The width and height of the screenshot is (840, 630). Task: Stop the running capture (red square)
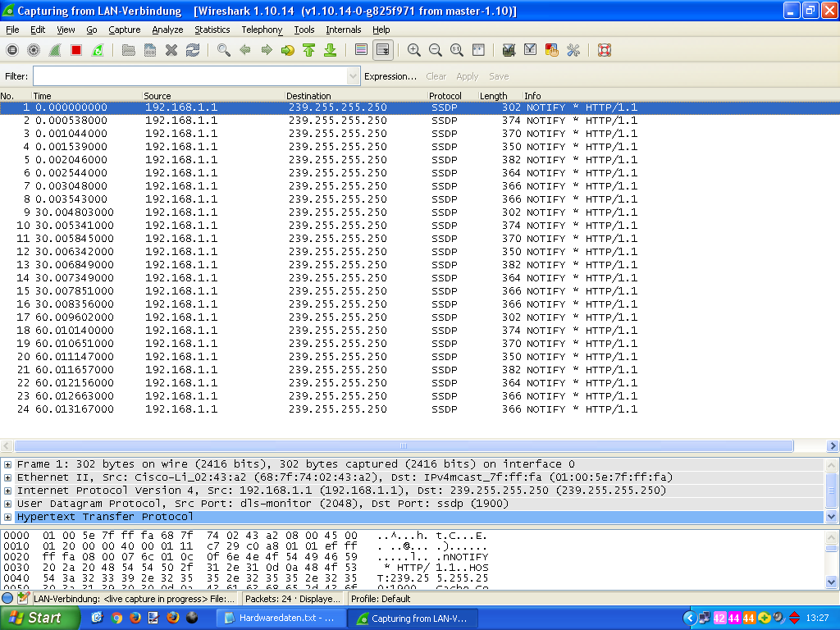click(76, 50)
